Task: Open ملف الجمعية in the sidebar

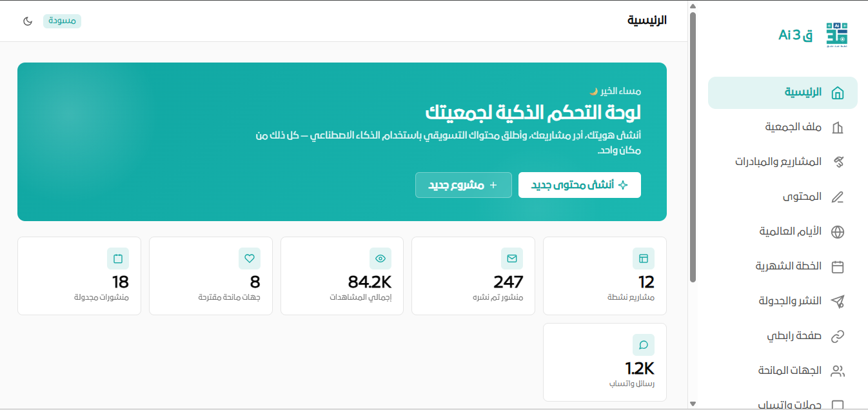Action: point(783,128)
